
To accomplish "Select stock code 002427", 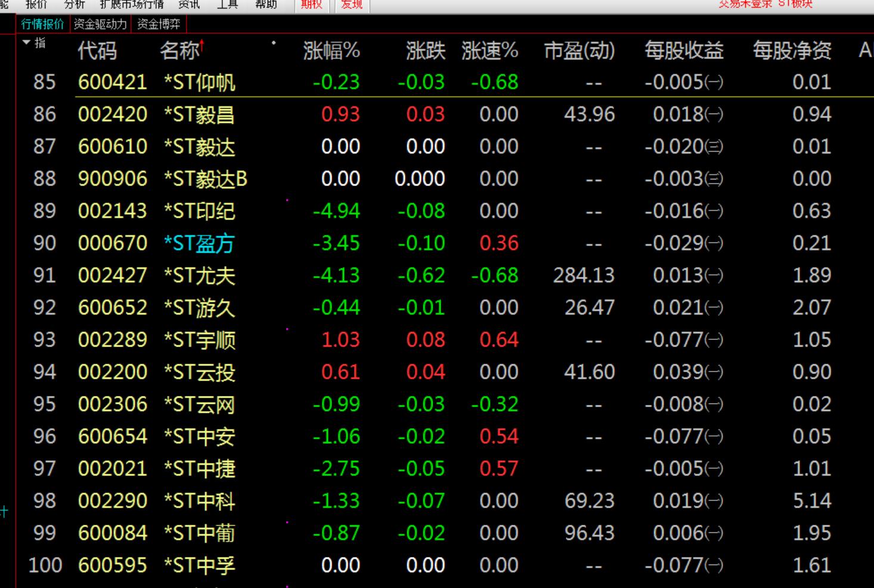I will (113, 275).
